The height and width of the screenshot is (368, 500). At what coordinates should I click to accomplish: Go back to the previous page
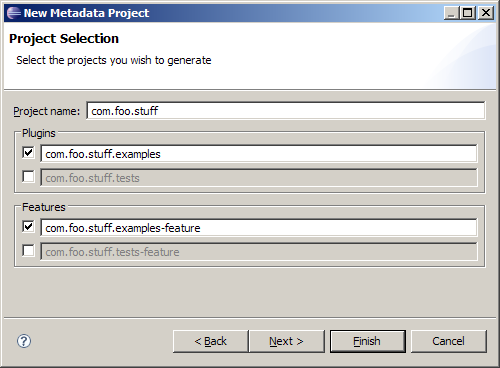tap(211, 341)
